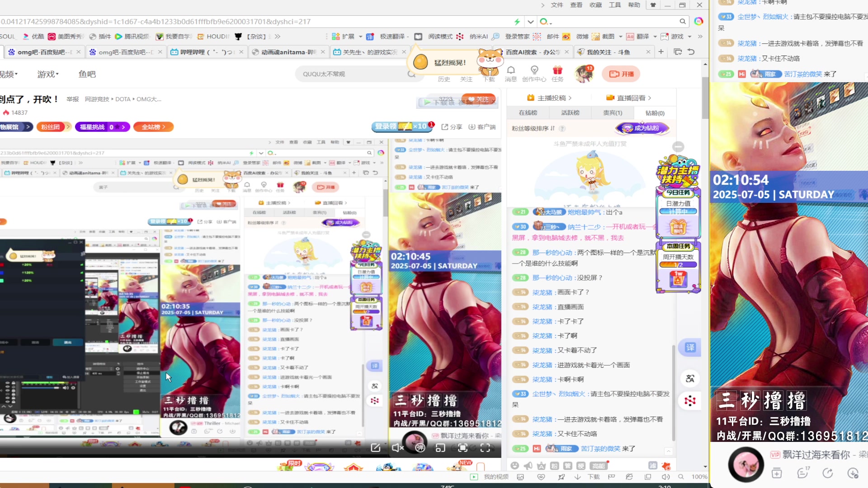Expand the bookmark bar overflow chevrons
Image resolution: width=868 pixels, height=488 pixels.
(277, 37)
